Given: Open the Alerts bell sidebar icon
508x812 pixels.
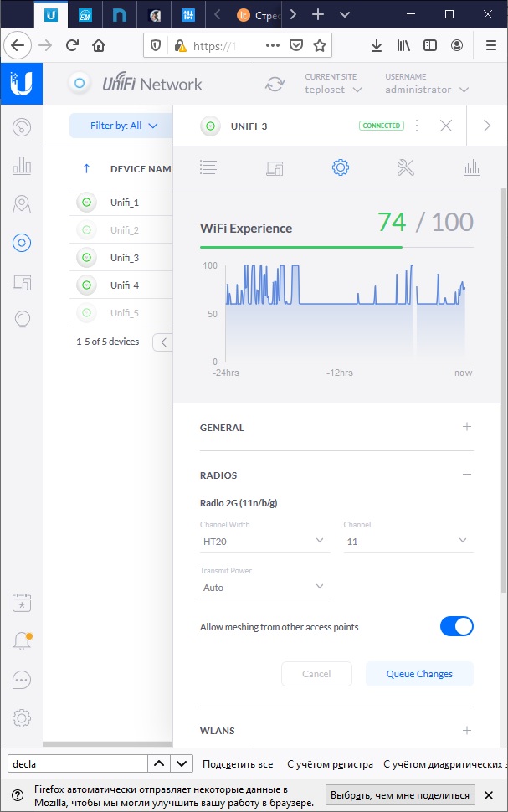Looking at the screenshot, I should 22,641.
